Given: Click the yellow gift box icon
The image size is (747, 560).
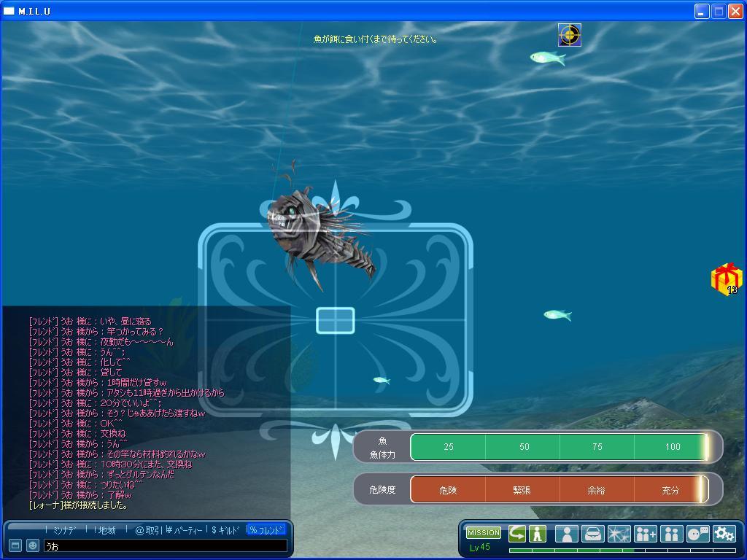Looking at the screenshot, I should click(x=727, y=279).
